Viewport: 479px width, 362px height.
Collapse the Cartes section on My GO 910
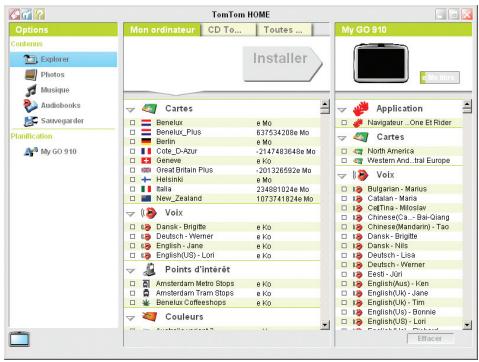tap(342, 138)
